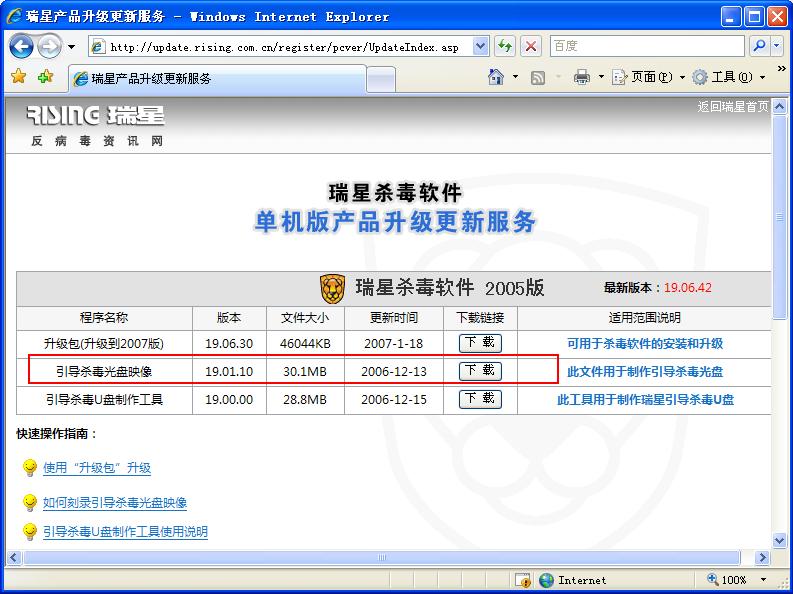
Task: Click the IE logo in title bar
Action: (14, 16)
